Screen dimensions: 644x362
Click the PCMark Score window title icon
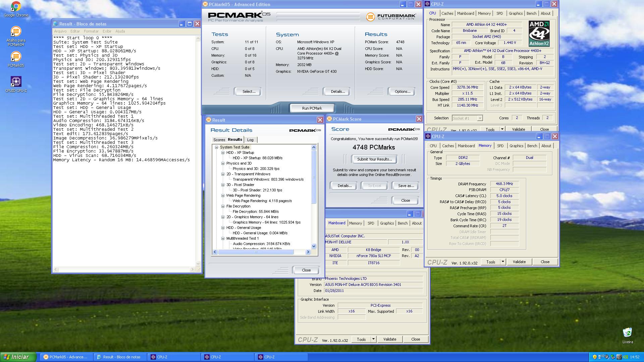329,119
